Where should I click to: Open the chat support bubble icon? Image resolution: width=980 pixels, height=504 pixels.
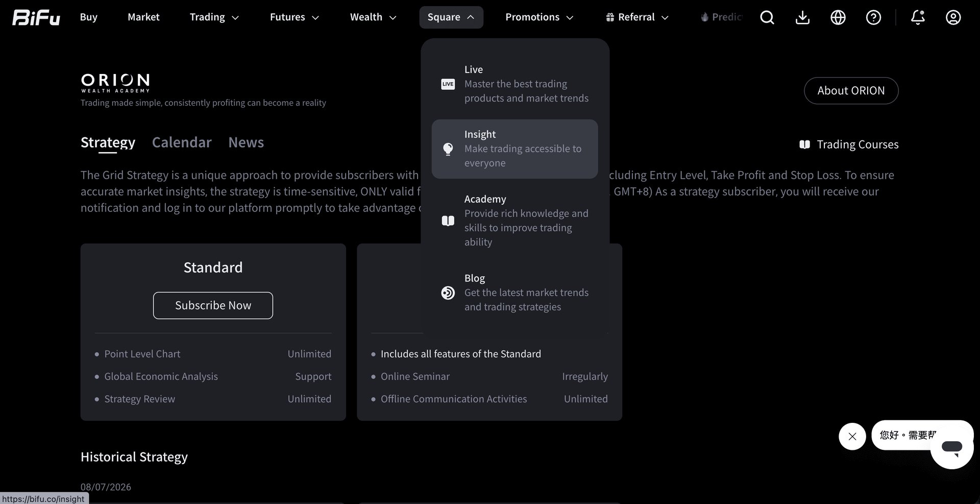(952, 447)
